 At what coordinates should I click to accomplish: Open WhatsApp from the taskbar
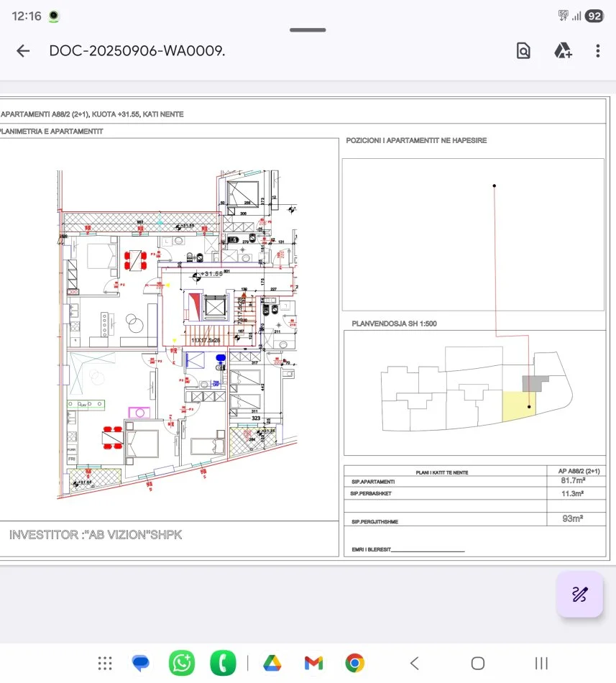182,663
